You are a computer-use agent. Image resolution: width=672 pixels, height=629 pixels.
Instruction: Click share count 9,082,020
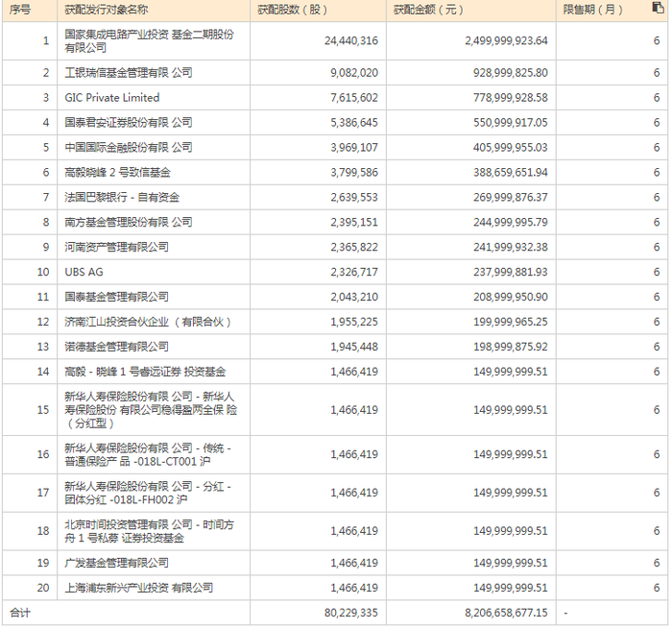[x=354, y=73]
